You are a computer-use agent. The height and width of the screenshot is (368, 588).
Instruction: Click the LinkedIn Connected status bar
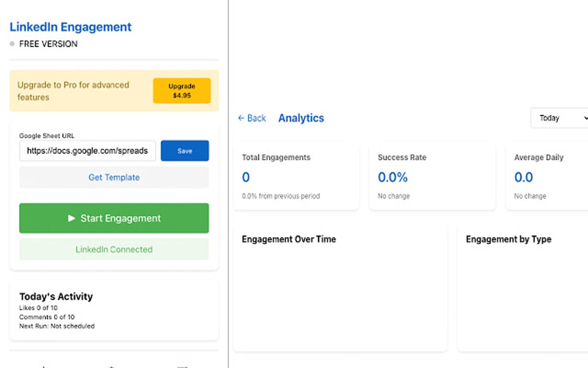[x=114, y=249]
